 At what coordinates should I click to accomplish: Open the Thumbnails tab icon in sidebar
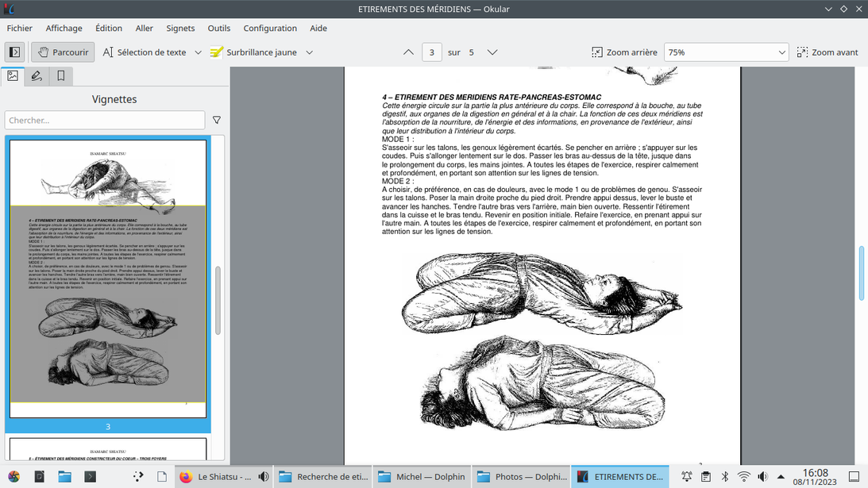point(13,76)
